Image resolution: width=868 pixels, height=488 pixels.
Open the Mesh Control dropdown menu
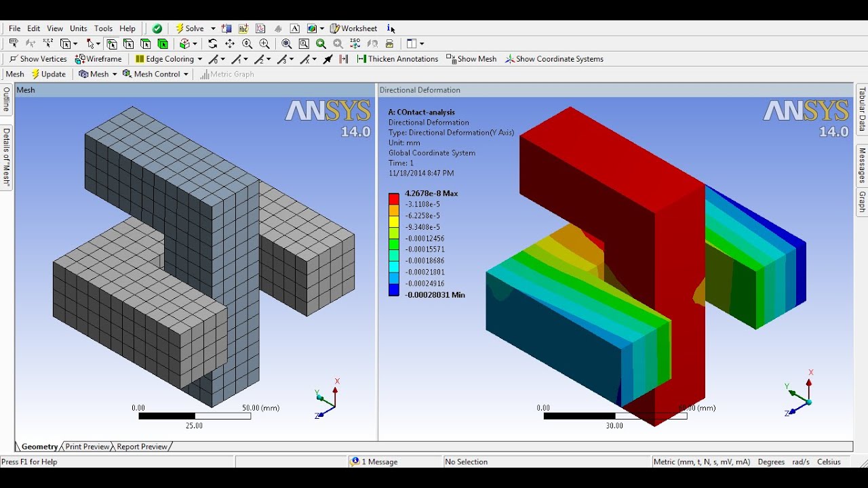pyautogui.click(x=155, y=74)
